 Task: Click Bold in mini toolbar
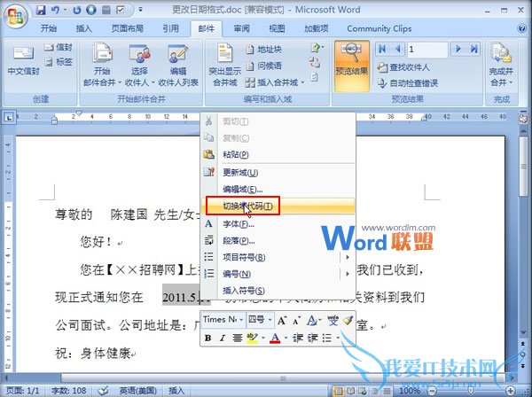(208, 338)
